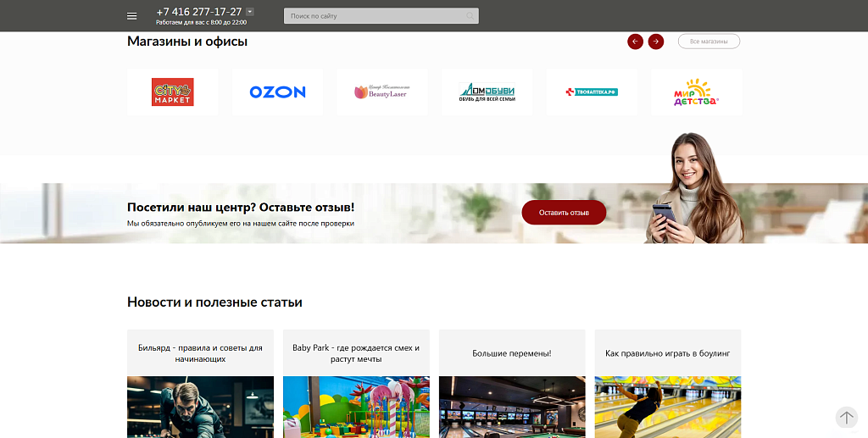
Task: Show next stores with right arrow
Action: pos(656,42)
